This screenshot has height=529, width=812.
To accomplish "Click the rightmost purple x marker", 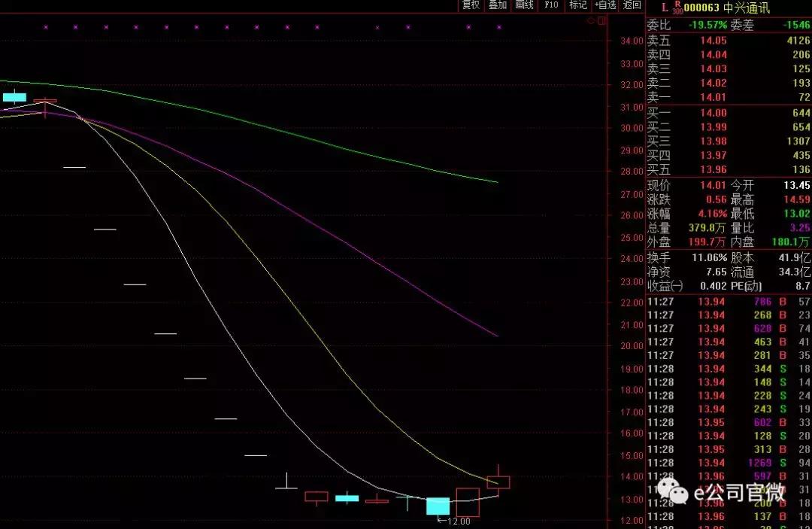I will [499, 27].
